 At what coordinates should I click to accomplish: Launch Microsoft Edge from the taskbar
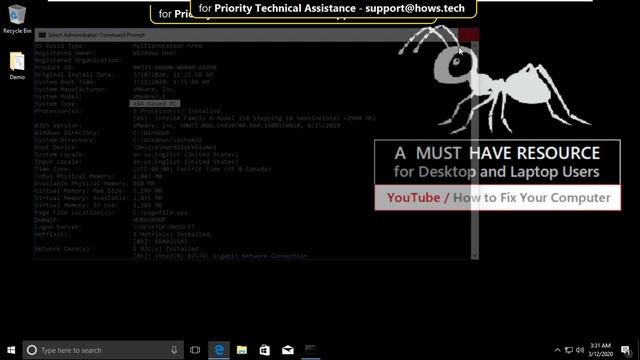(219, 350)
